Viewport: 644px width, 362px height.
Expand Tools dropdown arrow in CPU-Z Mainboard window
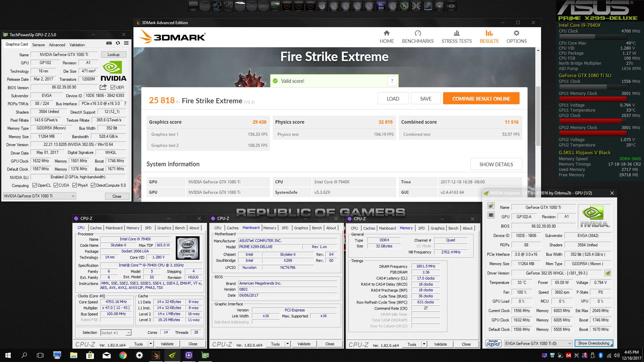[287, 344]
